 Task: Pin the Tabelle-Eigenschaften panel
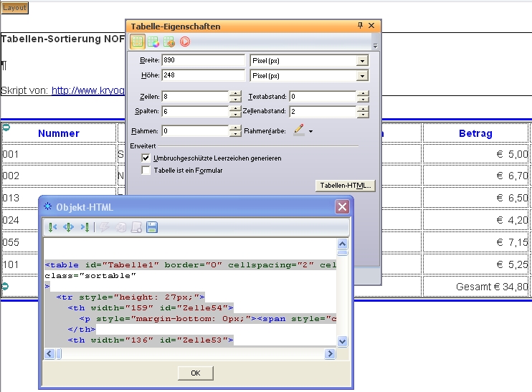pyautogui.click(x=360, y=26)
